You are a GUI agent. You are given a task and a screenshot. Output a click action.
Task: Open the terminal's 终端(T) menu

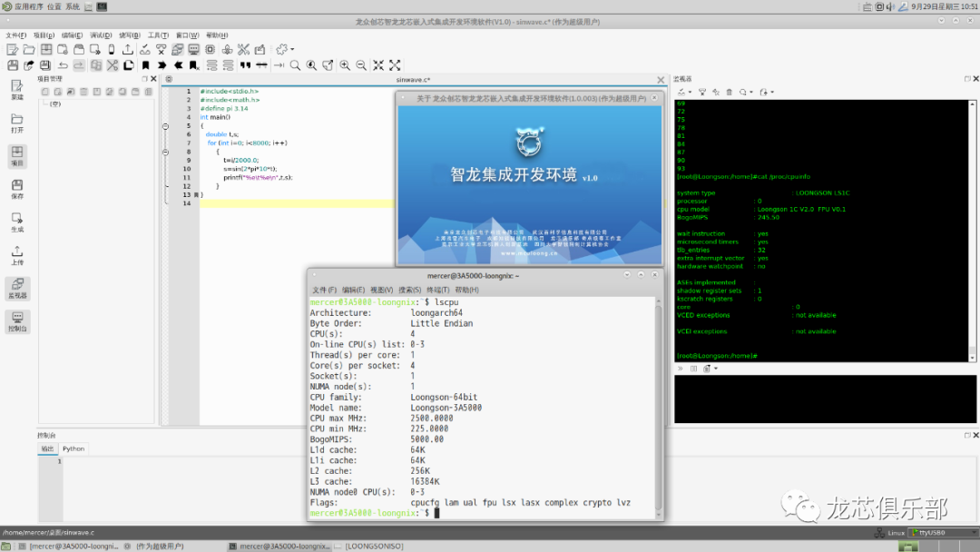tap(438, 290)
